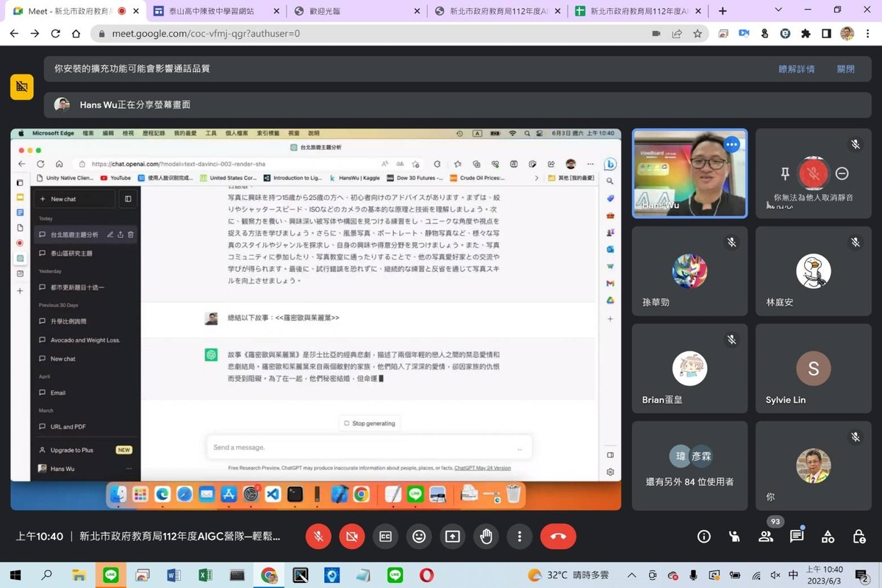
Task: Leave the call with the red hang-up button
Action: (558, 537)
